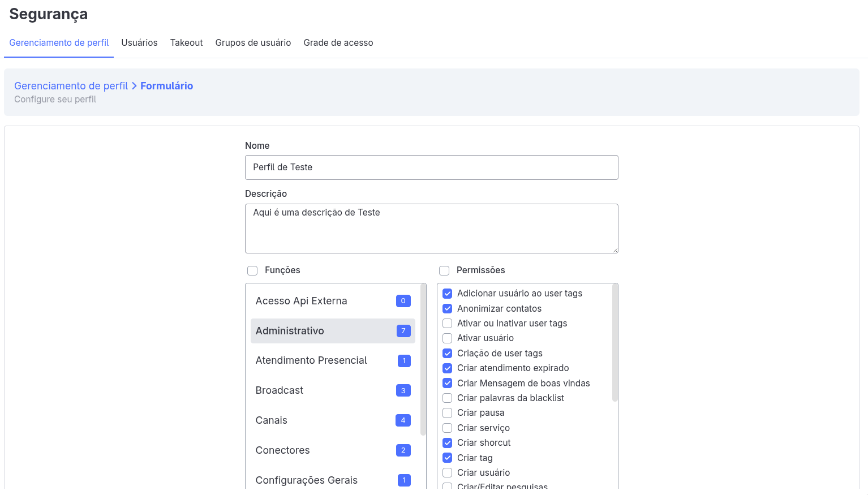This screenshot has width=868, height=495.
Task: Open Configurações Gerais function category
Action: 306,480
